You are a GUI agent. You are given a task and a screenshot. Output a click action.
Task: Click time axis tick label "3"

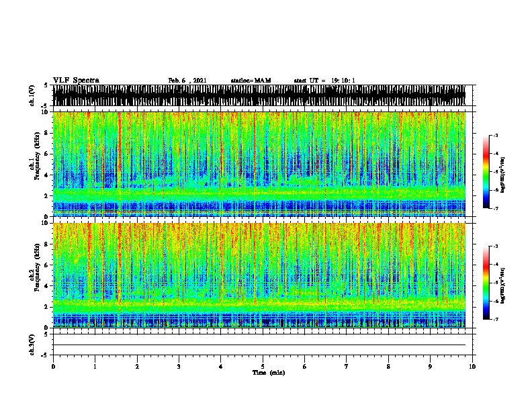[x=179, y=367]
